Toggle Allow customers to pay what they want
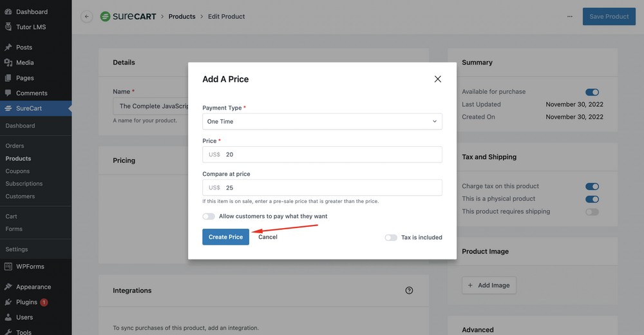Screen dimensions: 644x335 [209, 216]
